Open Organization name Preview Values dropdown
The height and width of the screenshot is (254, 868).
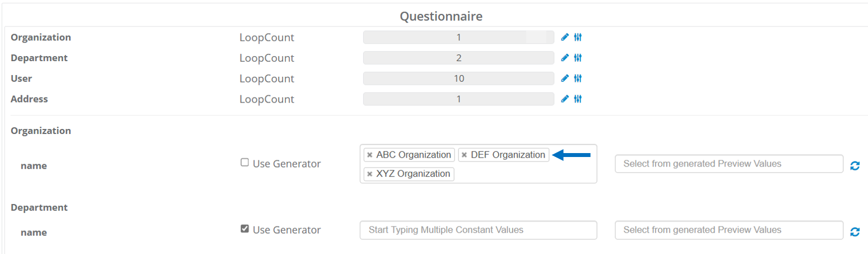(x=728, y=164)
